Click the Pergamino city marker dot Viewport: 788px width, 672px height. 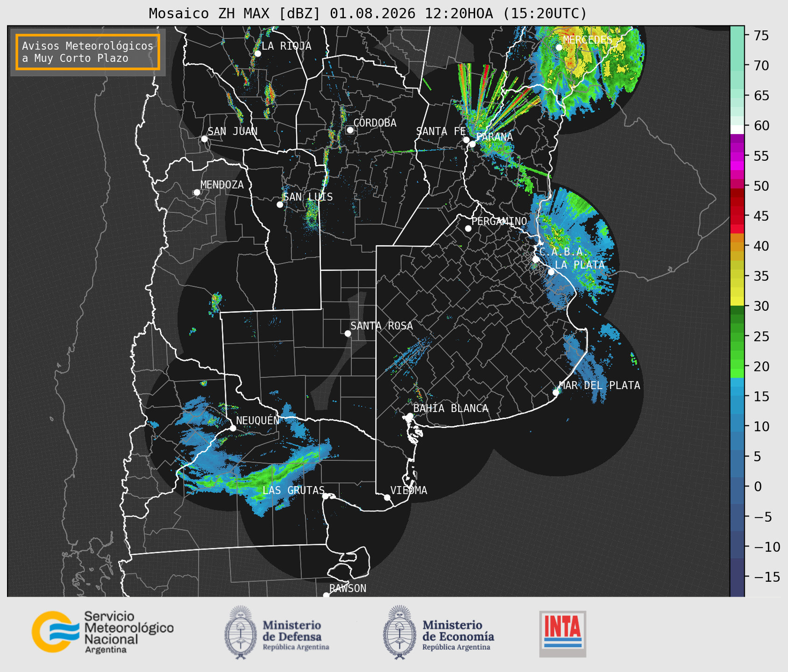point(468,229)
